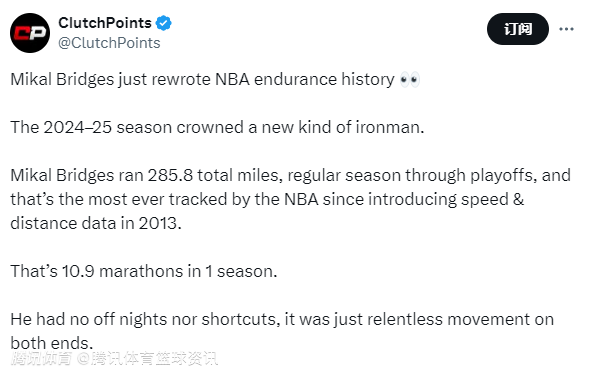The width and height of the screenshot is (589, 375).
Task: Click the line 'Mikal Bridges just rewrote NBA endurance history'
Action: point(202,80)
